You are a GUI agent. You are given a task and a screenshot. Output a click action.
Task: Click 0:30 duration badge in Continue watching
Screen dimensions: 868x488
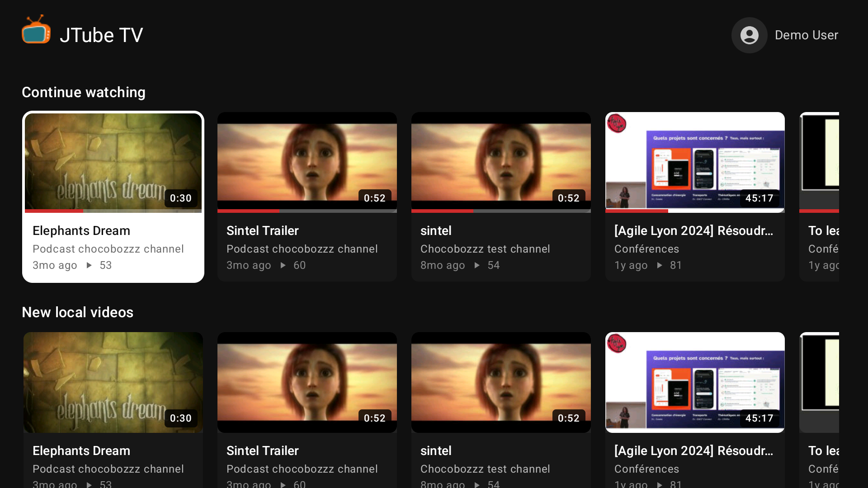(181, 198)
